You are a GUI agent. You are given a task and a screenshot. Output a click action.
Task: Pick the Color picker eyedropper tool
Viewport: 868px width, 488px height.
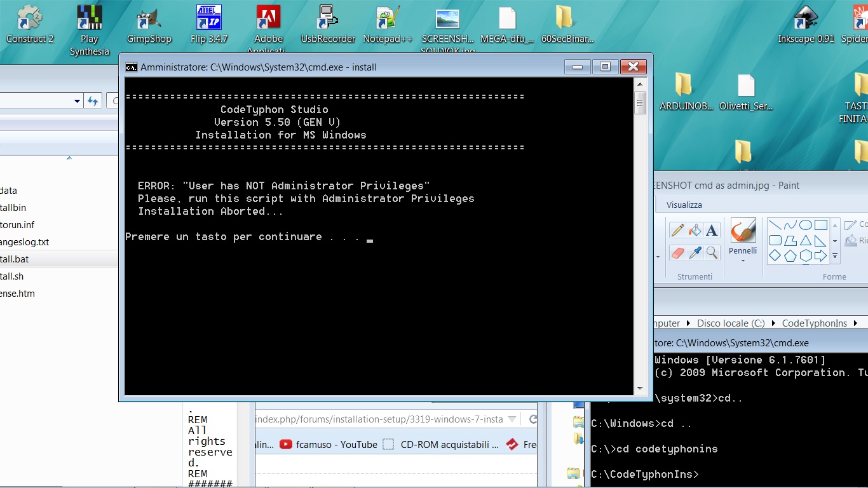coord(695,253)
